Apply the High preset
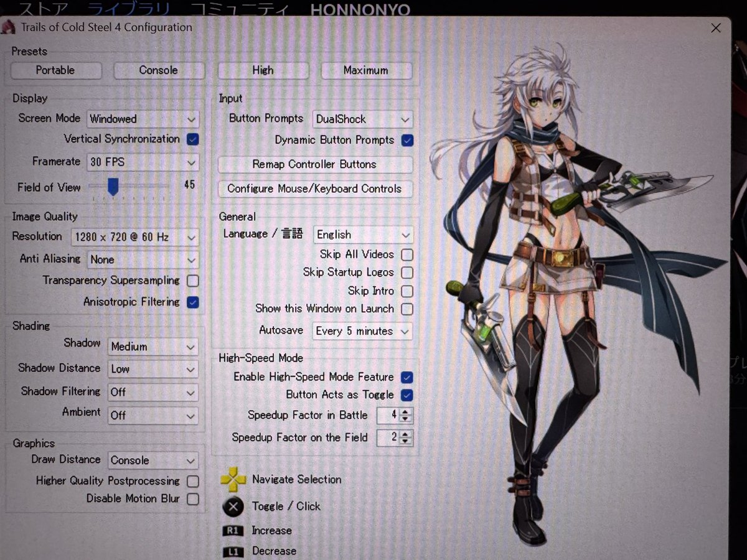 (x=263, y=70)
